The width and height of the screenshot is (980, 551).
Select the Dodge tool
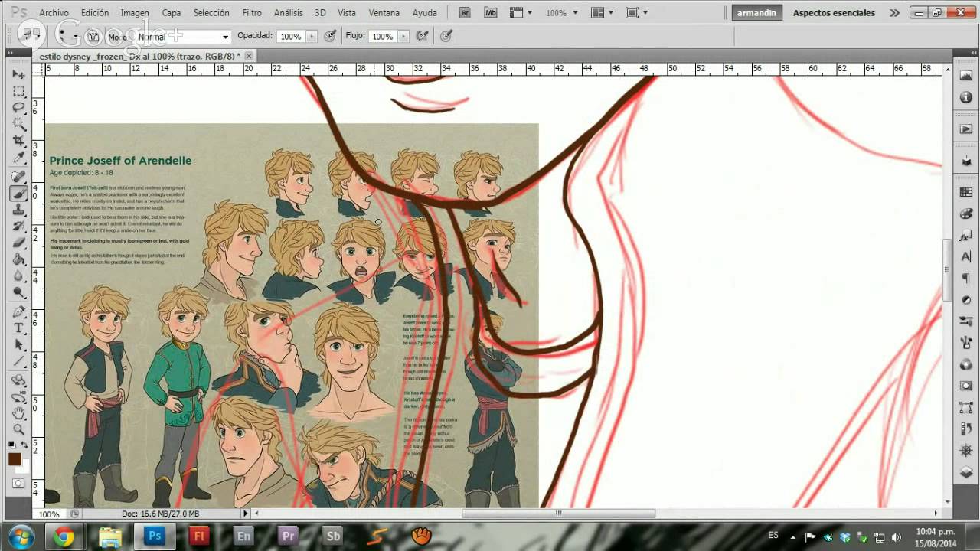19,292
